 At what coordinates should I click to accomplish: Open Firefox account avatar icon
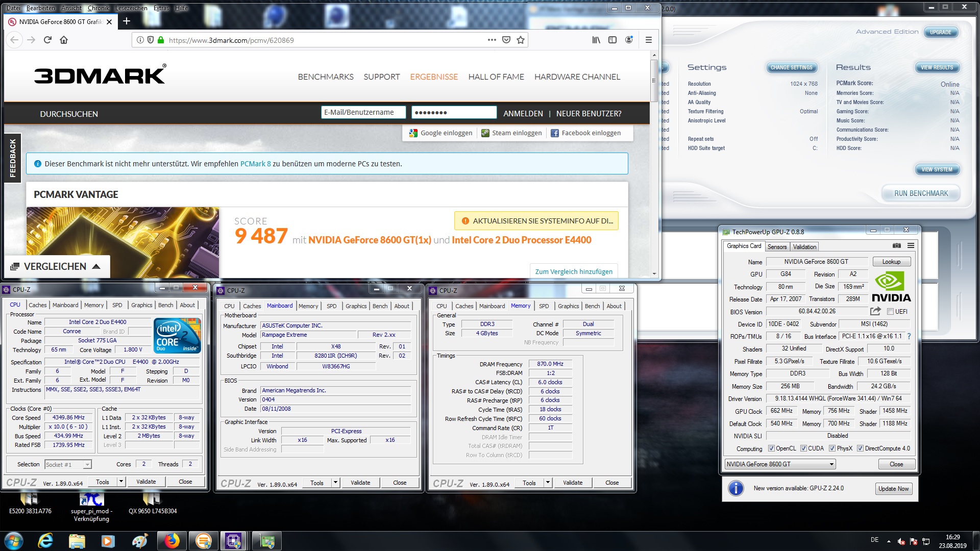629,40
